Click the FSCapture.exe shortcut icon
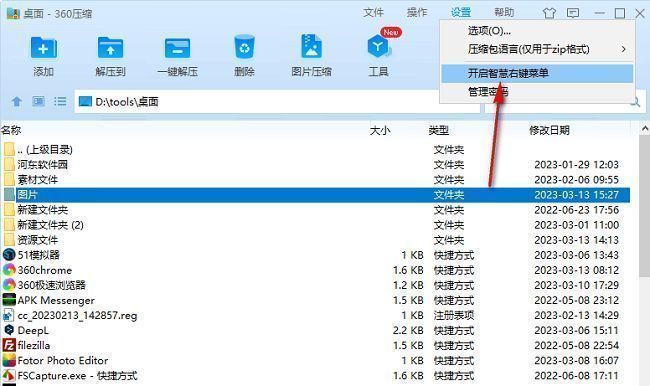Viewport: 650px width, 386px height. coord(9,375)
